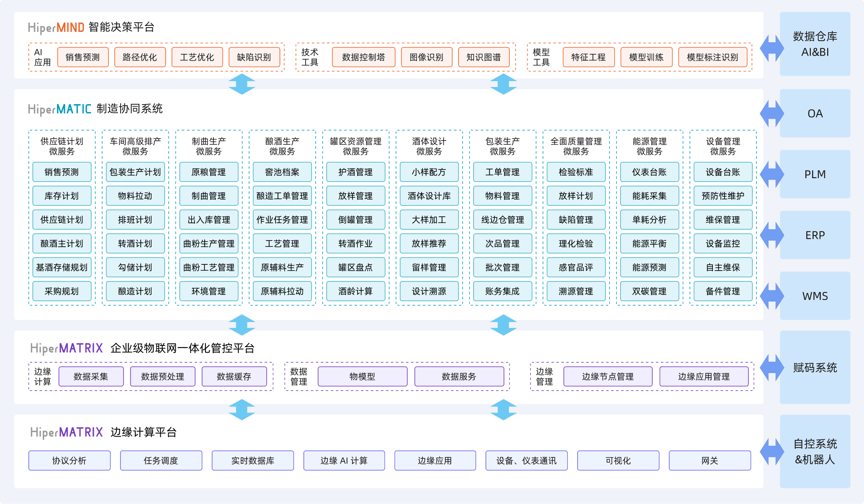Click the double arrow beside ERP
Image resolution: width=864 pixels, height=504 pixels.
772,235
